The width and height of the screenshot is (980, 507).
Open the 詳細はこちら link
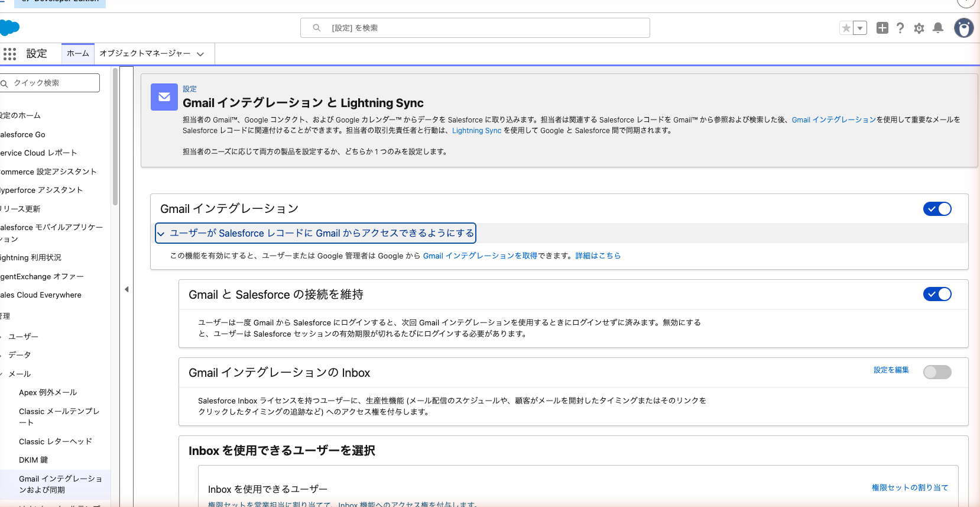coord(598,256)
